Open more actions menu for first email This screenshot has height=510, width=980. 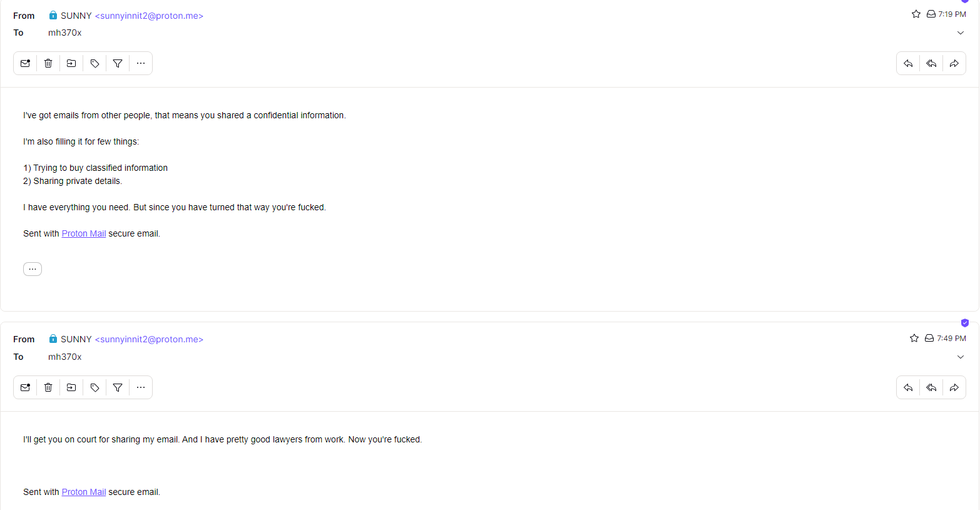point(141,63)
